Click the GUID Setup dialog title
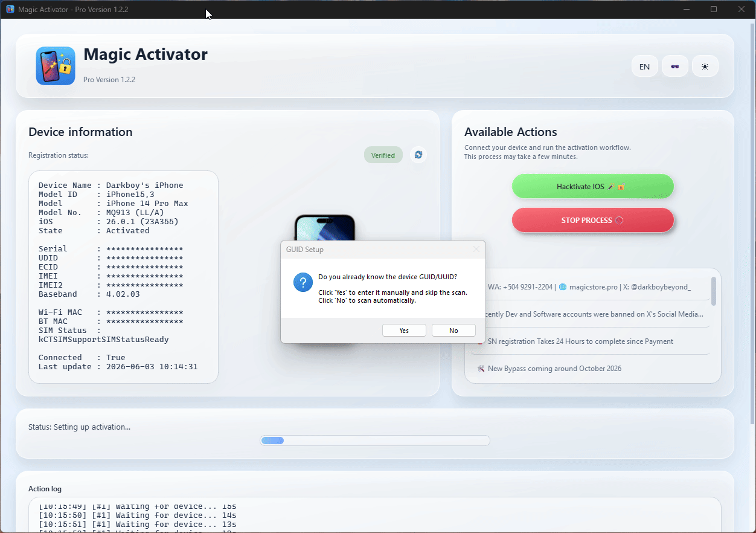Viewport: 756px width, 533px height. (305, 250)
